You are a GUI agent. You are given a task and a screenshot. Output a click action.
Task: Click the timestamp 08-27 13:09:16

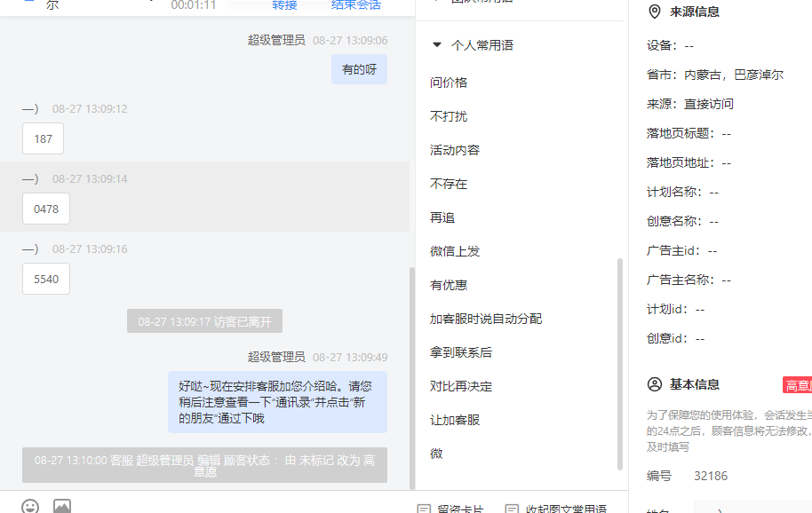click(90, 249)
